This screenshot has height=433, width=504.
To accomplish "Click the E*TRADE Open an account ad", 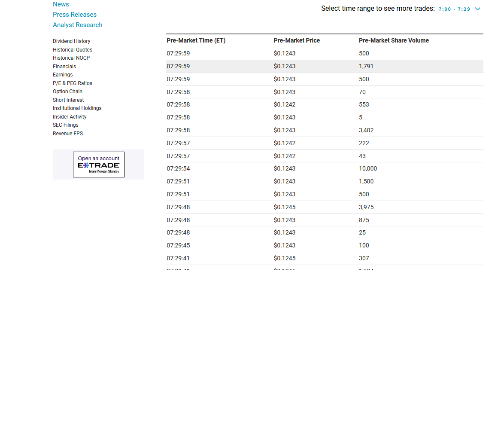I will 99,165.
